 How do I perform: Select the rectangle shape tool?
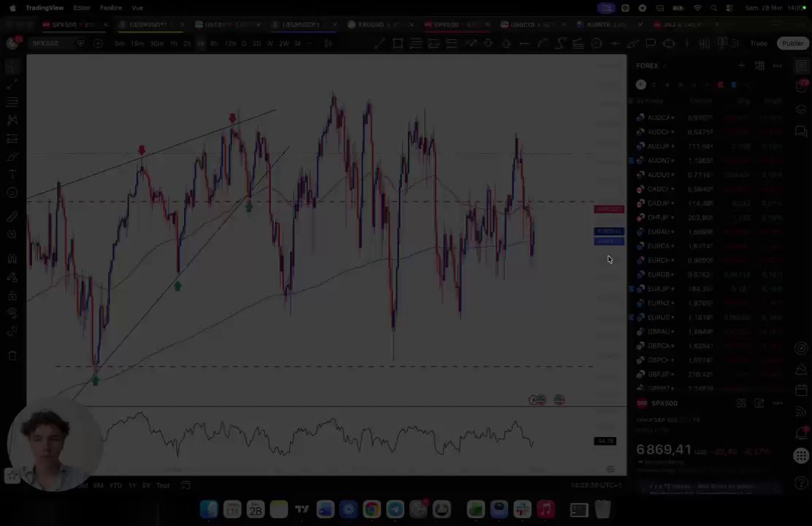398,44
